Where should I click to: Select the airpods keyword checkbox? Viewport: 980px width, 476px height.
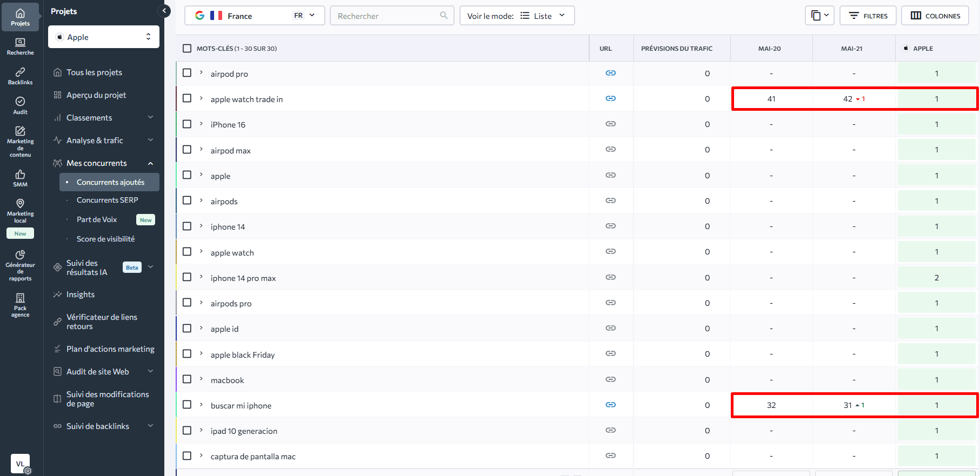(187, 200)
